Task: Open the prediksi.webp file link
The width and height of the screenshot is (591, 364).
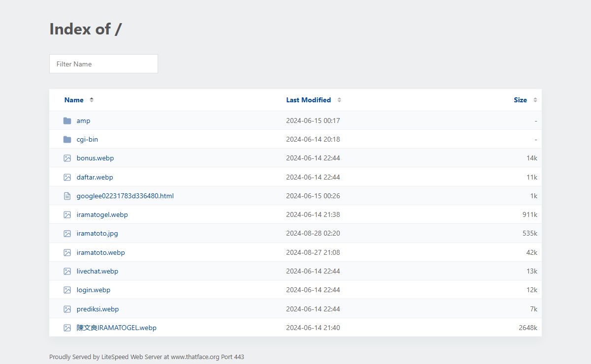Action: click(98, 309)
